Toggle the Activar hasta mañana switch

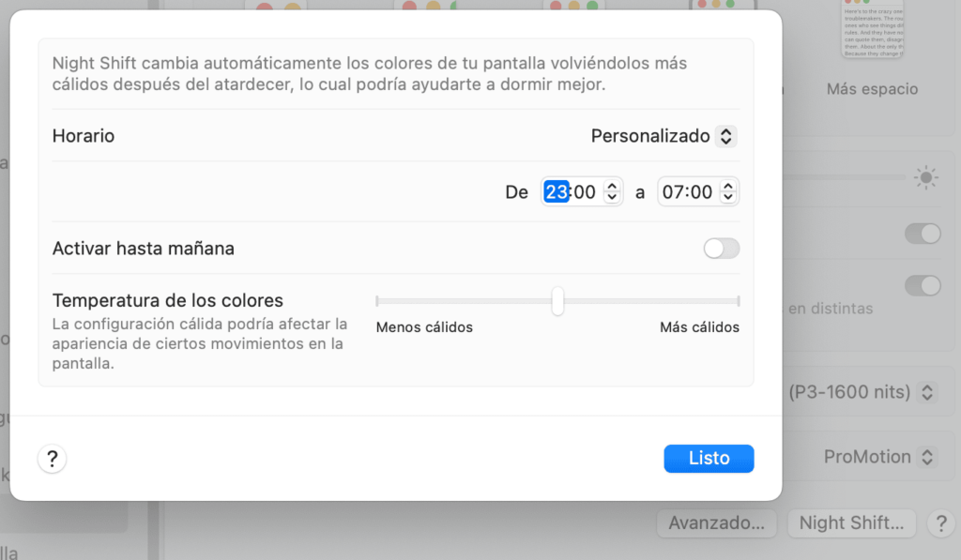(x=721, y=248)
